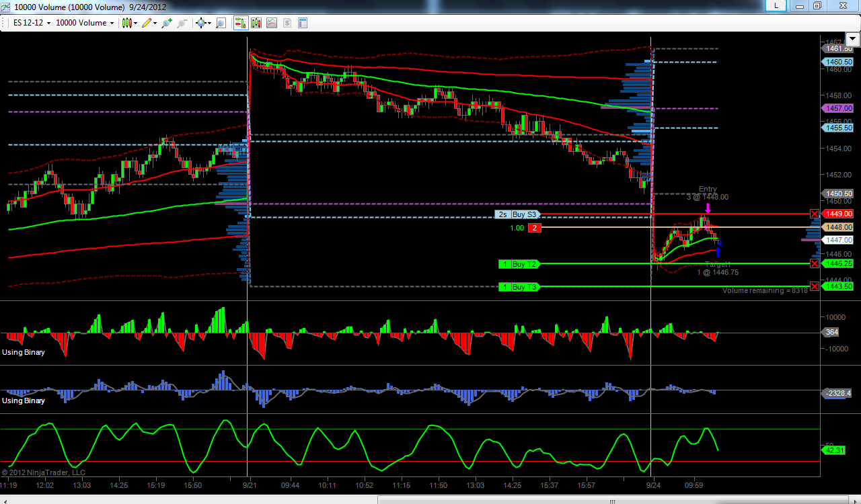Click the blue up arrow execution marker
The width and height of the screenshot is (861, 504).
[718, 252]
